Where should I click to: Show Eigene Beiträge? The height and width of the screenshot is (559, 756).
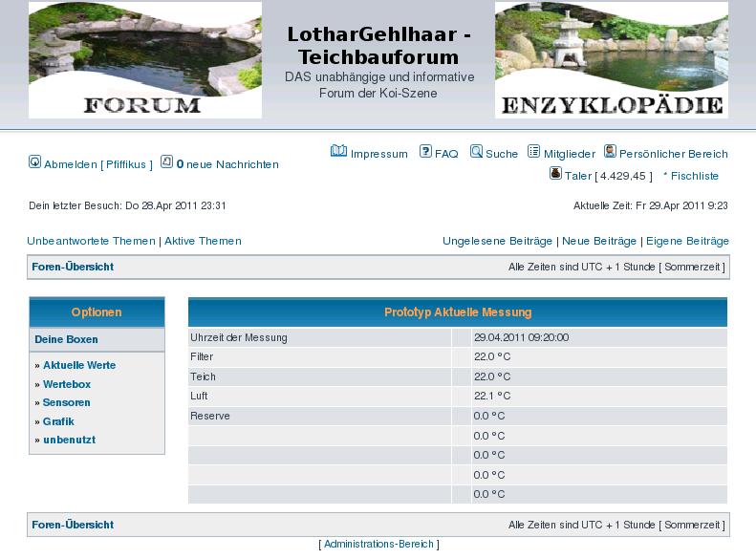pos(687,241)
